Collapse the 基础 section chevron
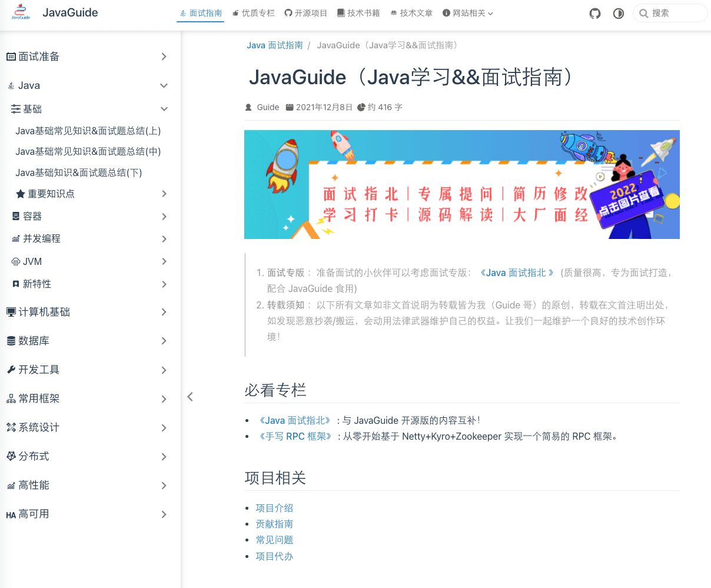711x588 pixels. (164, 109)
